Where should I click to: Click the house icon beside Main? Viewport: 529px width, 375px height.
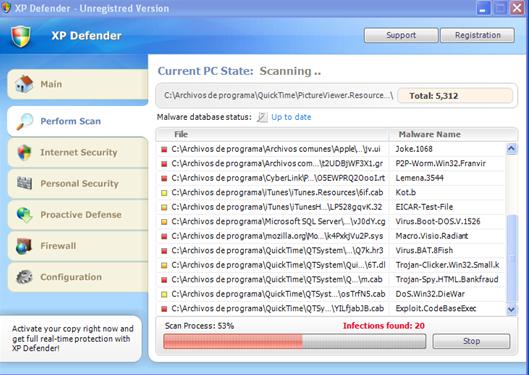tap(24, 84)
